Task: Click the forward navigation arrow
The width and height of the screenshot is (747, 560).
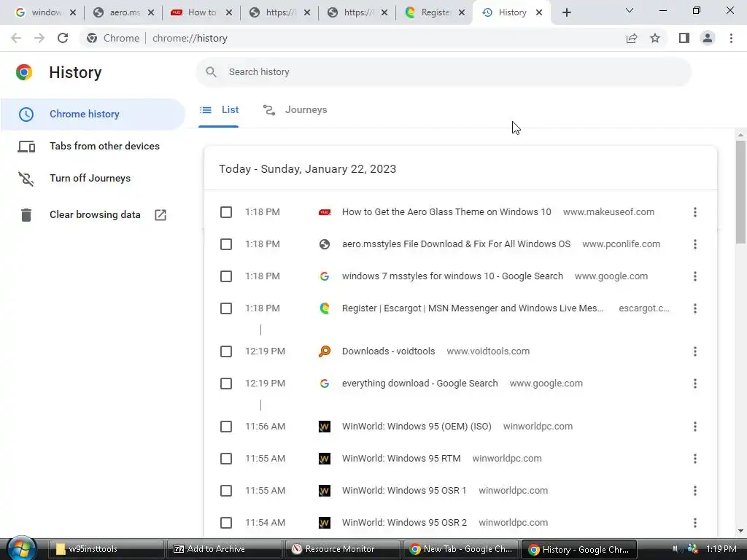Action: tap(39, 38)
